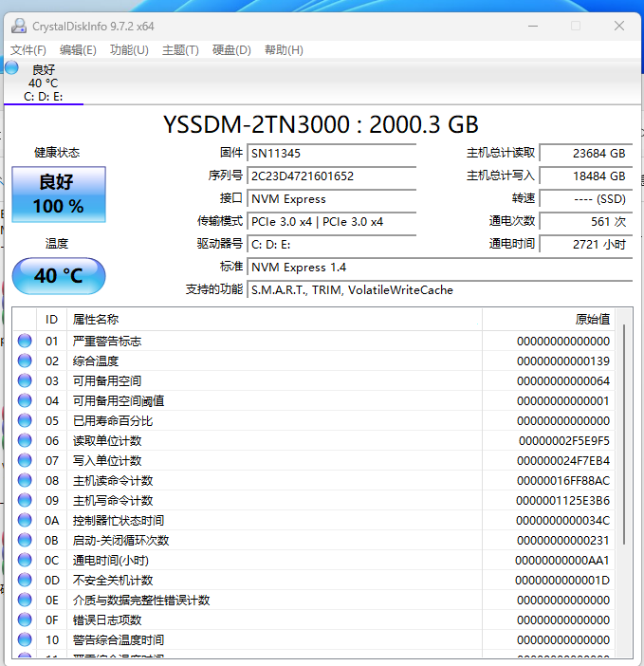Click status orb for attribute 0E 介质与数据完整性错误计数
Viewport: 644px width, 666px height.
(x=25, y=601)
